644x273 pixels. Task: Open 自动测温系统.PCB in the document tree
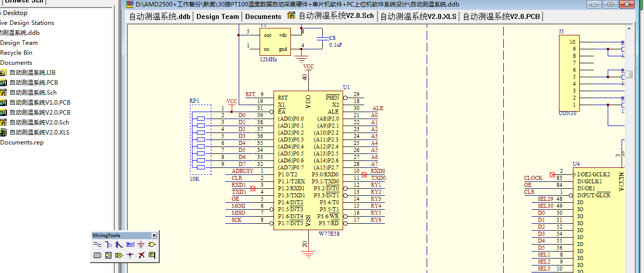coord(34,83)
